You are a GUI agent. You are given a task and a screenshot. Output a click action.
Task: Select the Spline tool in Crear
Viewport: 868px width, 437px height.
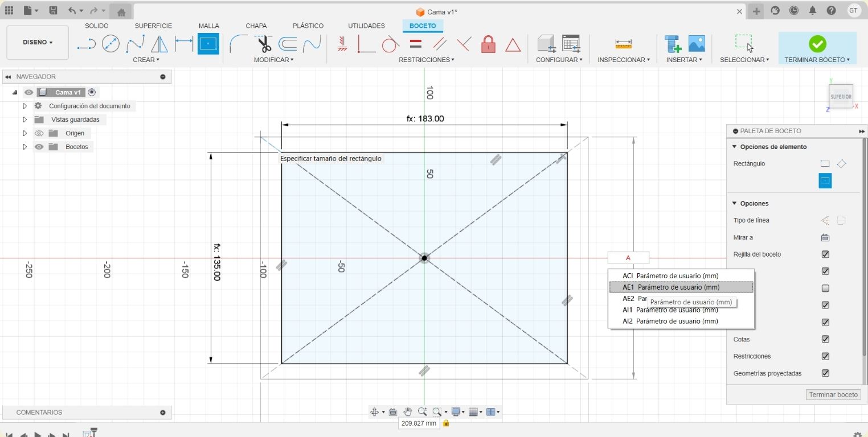(135, 44)
